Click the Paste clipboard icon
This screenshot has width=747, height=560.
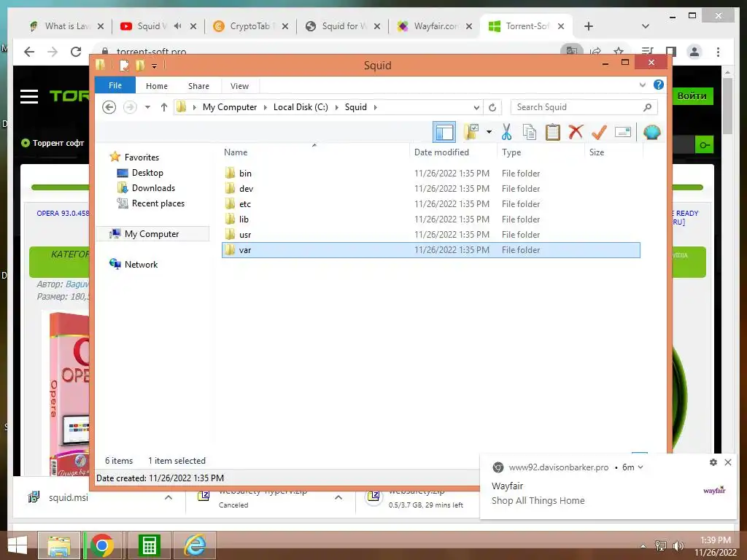(x=553, y=132)
